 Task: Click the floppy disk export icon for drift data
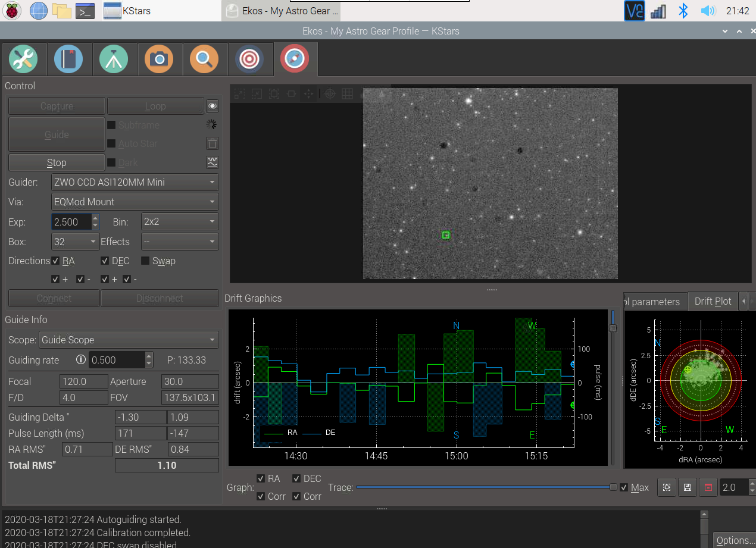pos(688,487)
